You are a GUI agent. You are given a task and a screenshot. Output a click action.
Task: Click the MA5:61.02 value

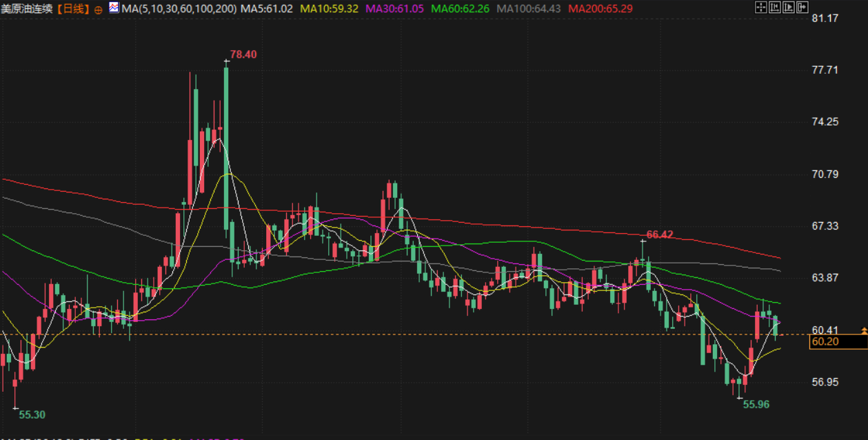click(266, 8)
